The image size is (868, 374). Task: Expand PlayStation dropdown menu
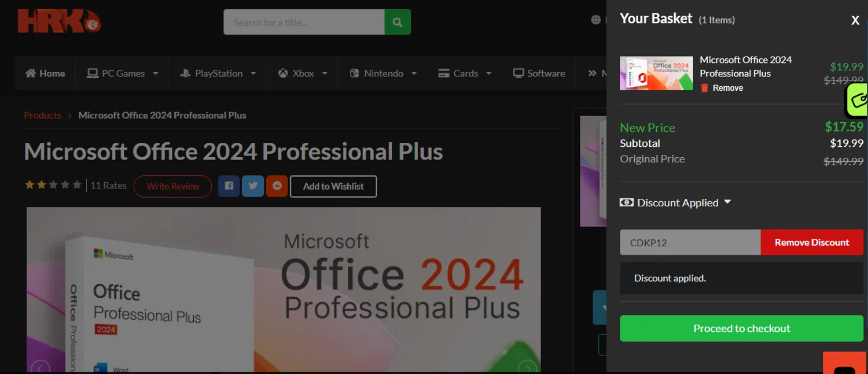[218, 73]
